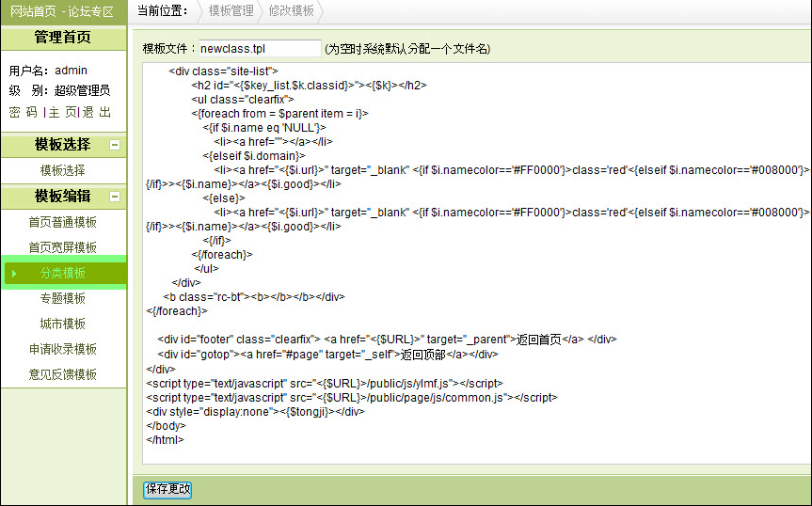Click the username text admin
The width and height of the screenshot is (812, 506).
tap(71, 71)
